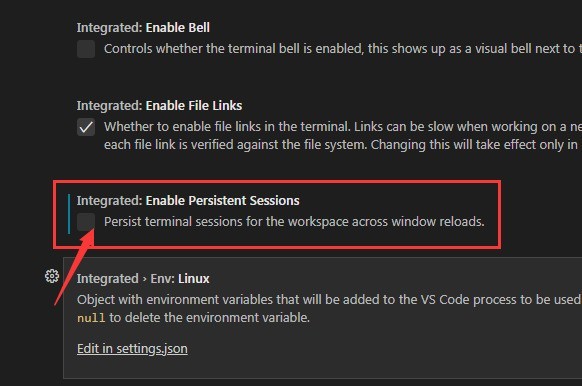The image size is (582, 386).
Task: Focus the Enable Persistent Sessions setting title
Action: (x=188, y=200)
